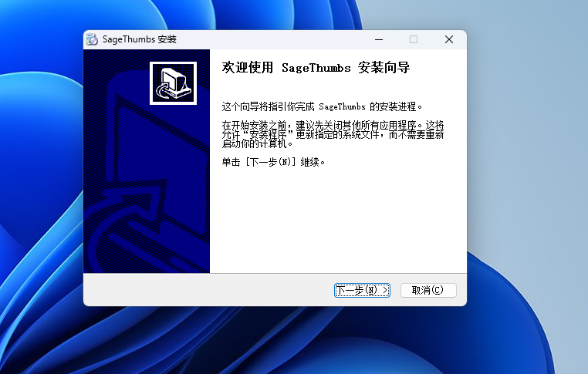Click the installer logo image in the sidebar
The width and height of the screenshot is (588, 374).
click(174, 83)
